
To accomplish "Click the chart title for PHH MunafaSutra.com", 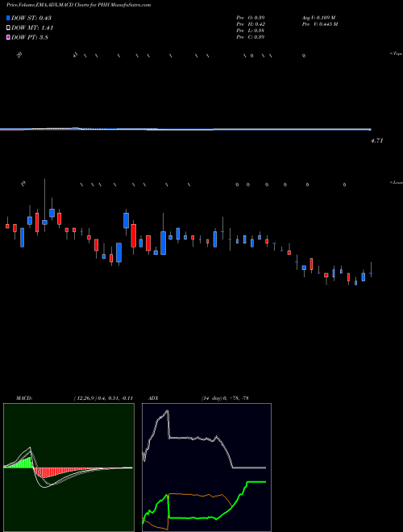I will [x=79, y=5].
